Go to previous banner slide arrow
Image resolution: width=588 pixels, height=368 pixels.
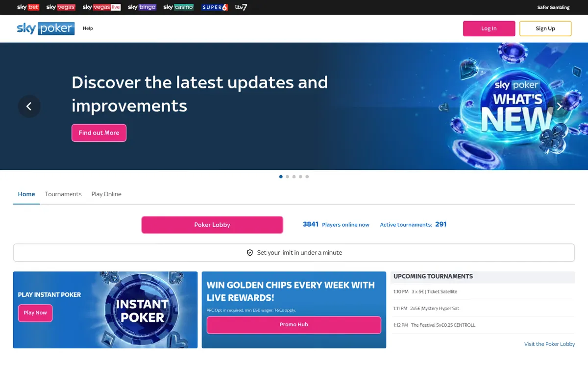coord(29,106)
